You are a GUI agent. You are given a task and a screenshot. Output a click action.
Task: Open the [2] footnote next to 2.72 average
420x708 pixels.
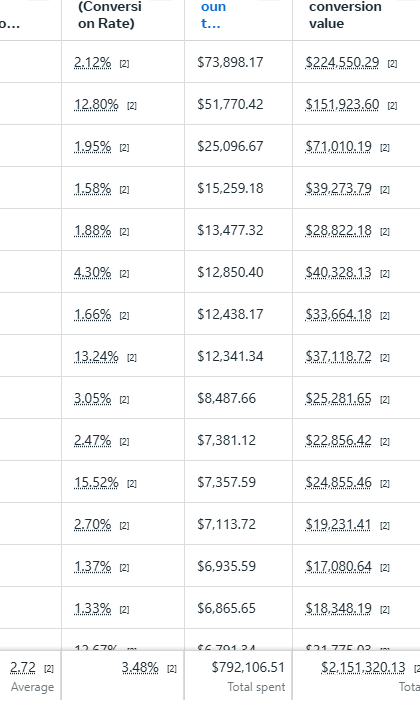49,669
